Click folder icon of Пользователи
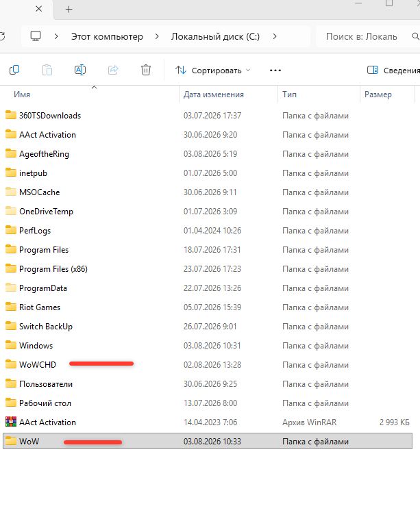 (11, 383)
